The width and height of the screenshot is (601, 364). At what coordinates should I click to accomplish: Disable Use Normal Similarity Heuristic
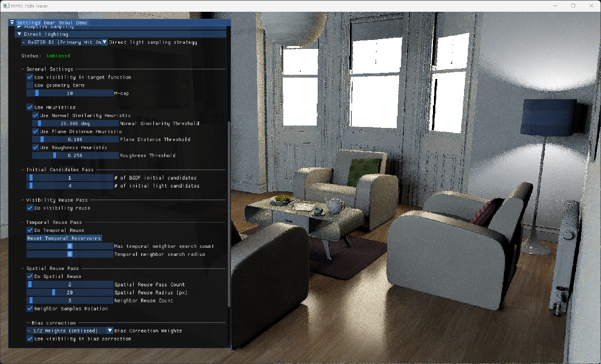pyautogui.click(x=35, y=115)
